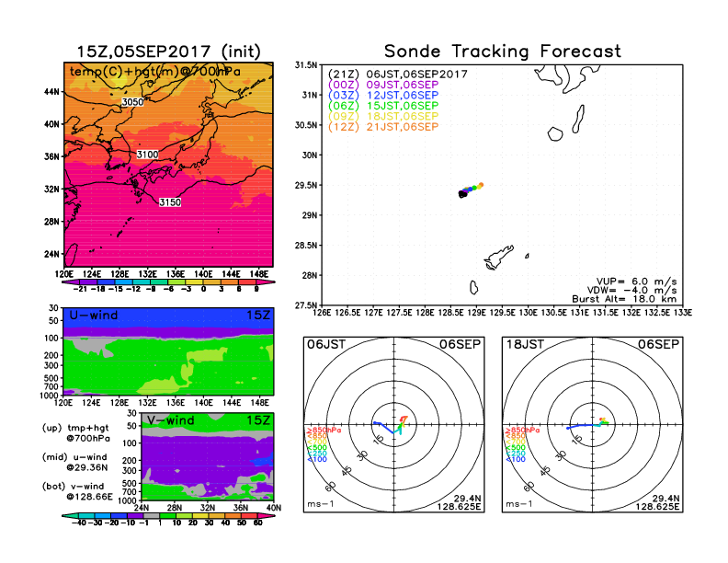Pick the yellow swatch between -3 and 0
The image size is (728, 563).
pos(195,282)
